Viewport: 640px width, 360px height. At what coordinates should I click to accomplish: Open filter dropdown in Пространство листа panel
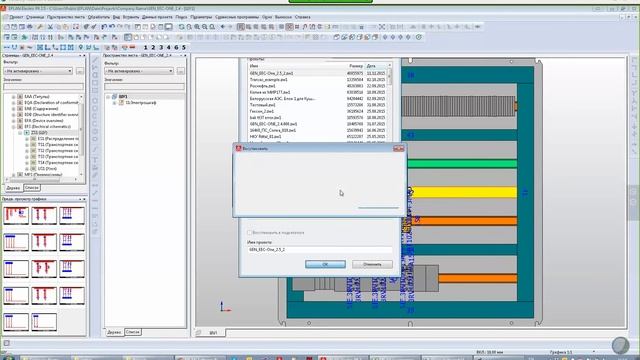[171, 71]
